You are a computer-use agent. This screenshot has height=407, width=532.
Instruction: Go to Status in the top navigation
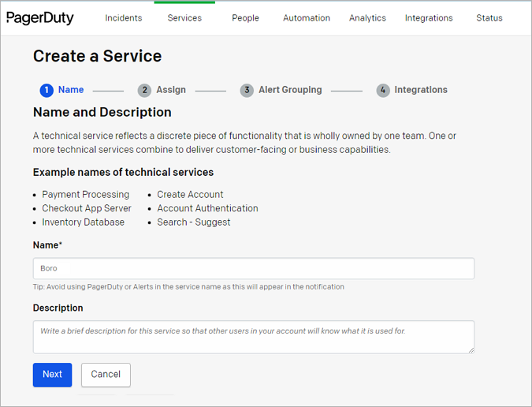[489, 18]
